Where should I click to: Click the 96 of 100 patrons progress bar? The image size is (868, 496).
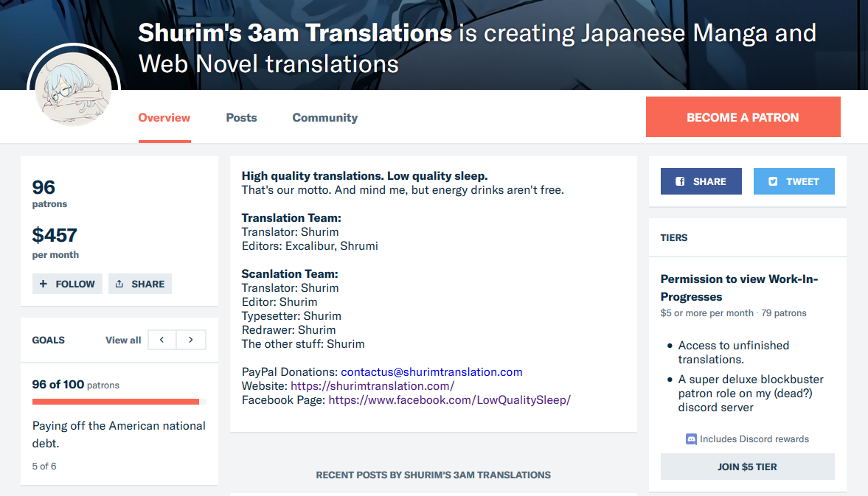point(119,402)
